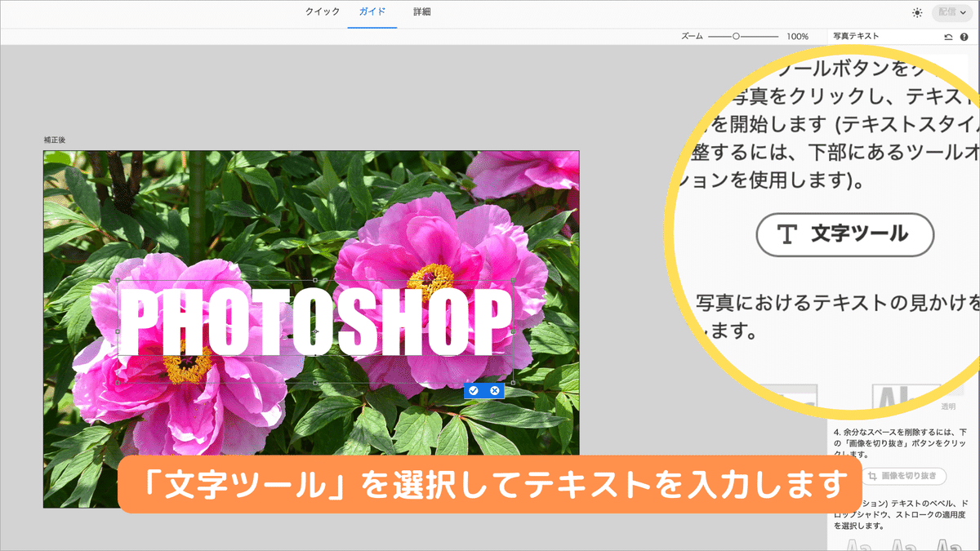Select the ガイド tab

[372, 12]
